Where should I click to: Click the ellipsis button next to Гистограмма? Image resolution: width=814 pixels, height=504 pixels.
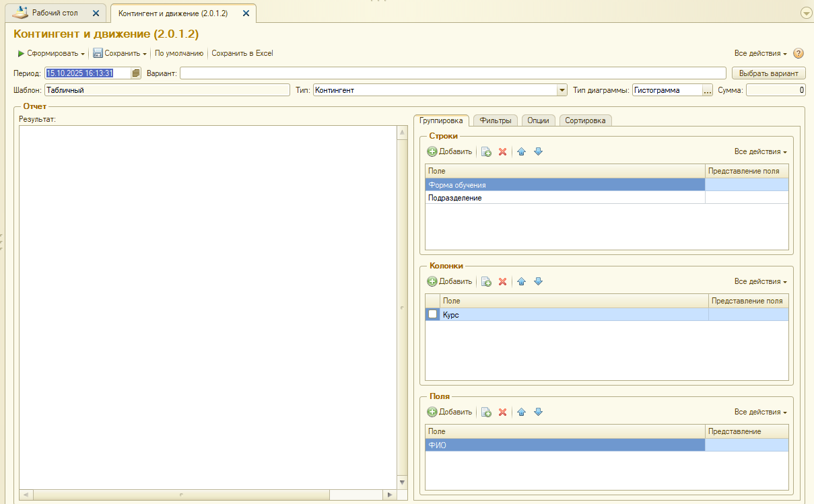(707, 90)
